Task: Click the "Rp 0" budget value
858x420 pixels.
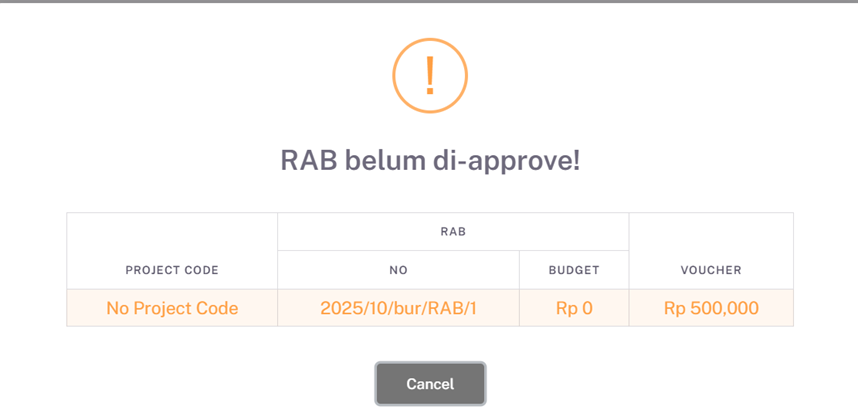Action: click(x=574, y=308)
